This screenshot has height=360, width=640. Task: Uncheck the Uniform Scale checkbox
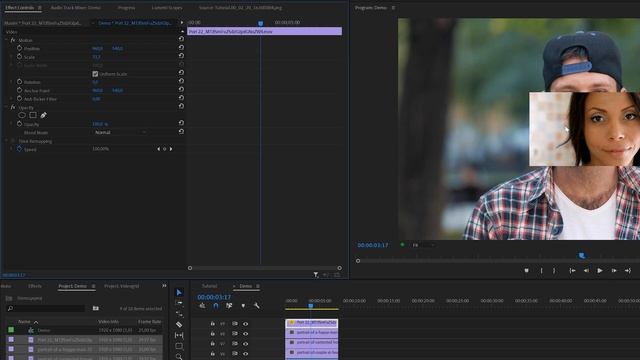click(95, 74)
